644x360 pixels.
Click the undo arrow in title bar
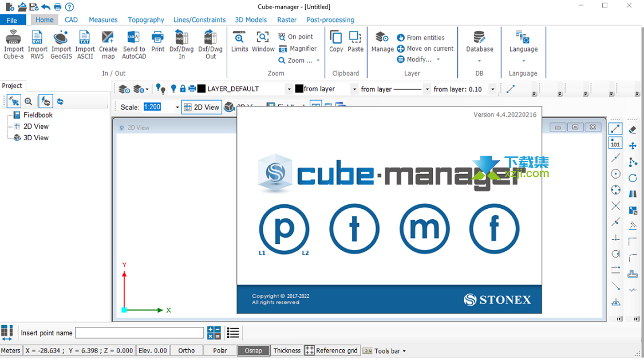(46, 6)
